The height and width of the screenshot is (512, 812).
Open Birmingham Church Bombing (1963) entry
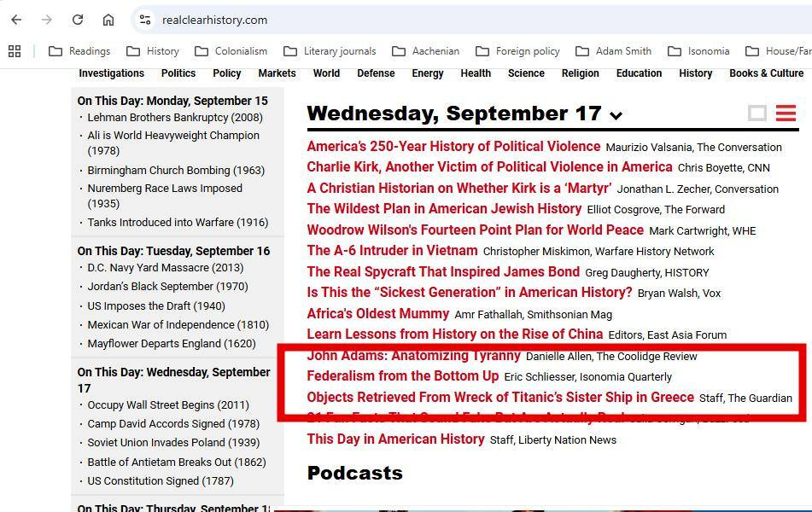click(x=176, y=171)
